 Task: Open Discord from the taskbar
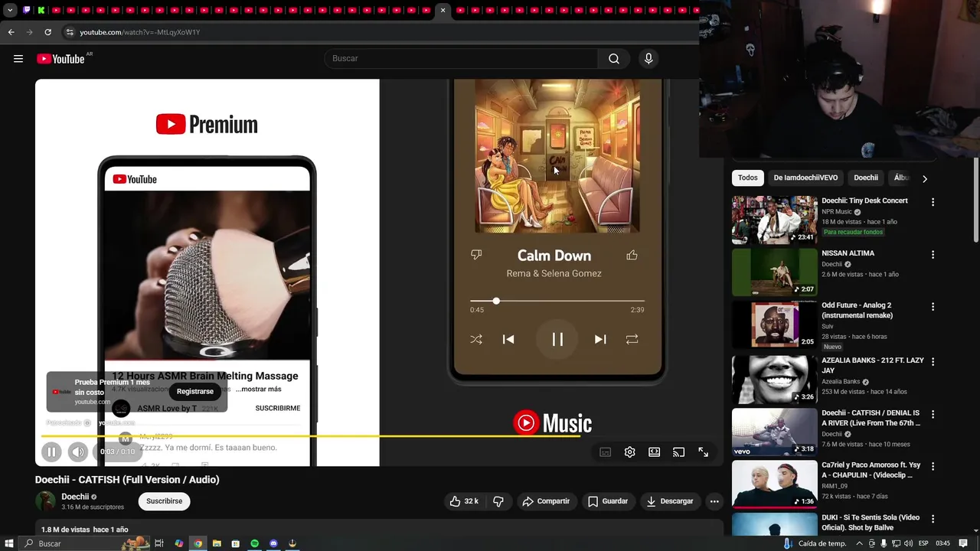click(273, 543)
